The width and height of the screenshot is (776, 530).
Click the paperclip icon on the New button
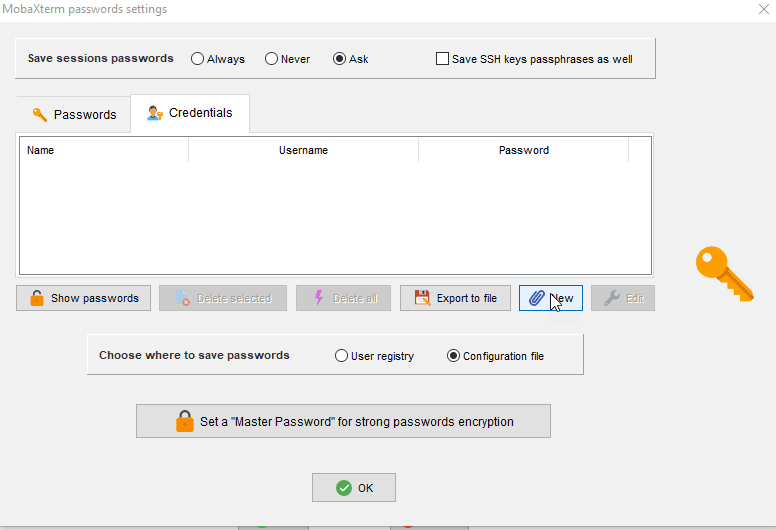[x=536, y=298]
